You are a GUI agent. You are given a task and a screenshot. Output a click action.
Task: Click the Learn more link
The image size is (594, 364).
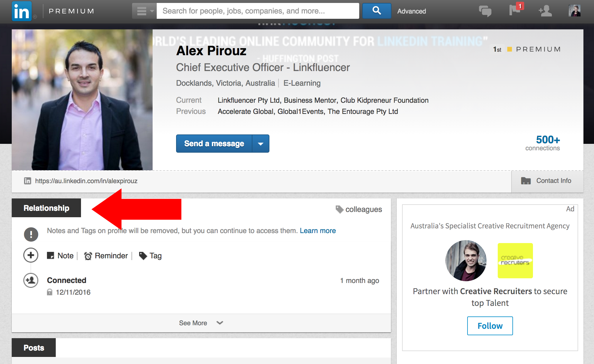tap(318, 230)
